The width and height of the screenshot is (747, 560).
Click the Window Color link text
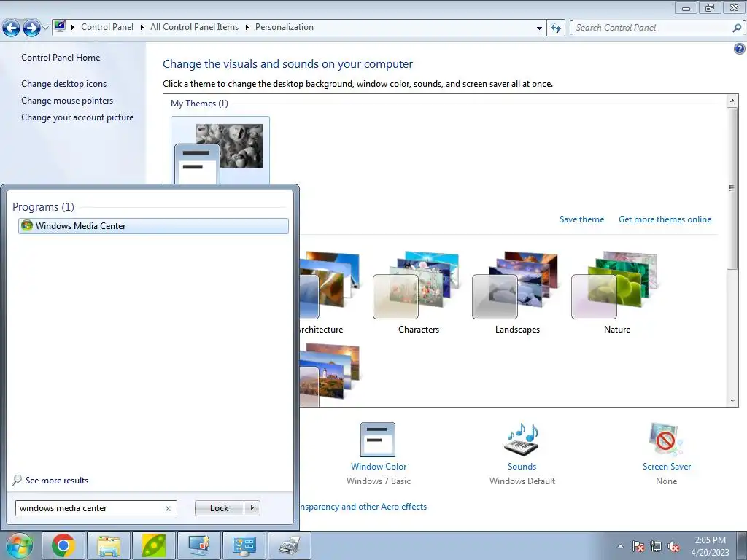click(379, 466)
